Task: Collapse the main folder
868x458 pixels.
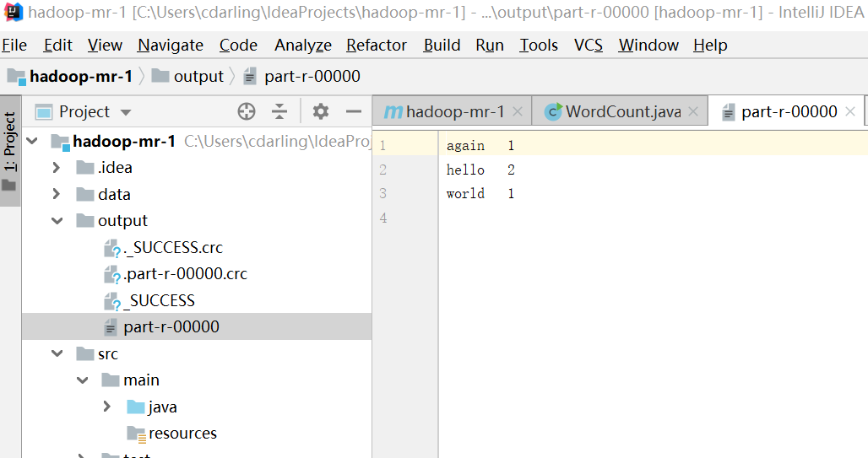Action: 83,380
